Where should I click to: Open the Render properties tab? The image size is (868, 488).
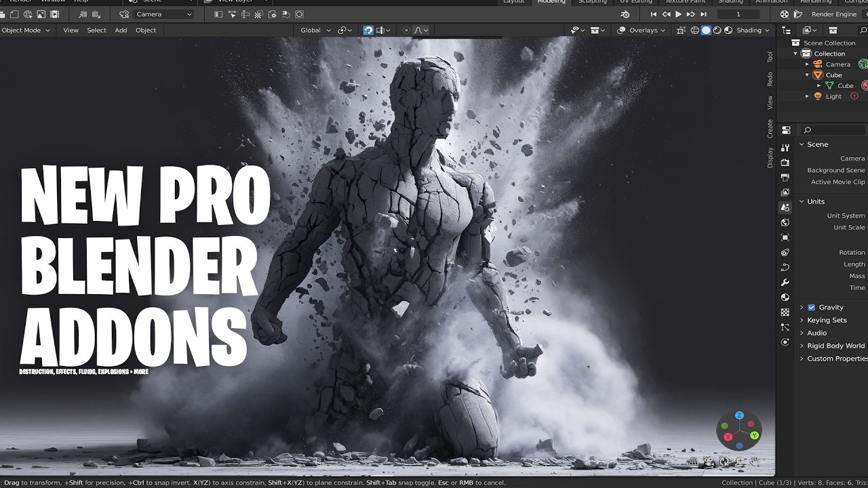click(x=785, y=163)
